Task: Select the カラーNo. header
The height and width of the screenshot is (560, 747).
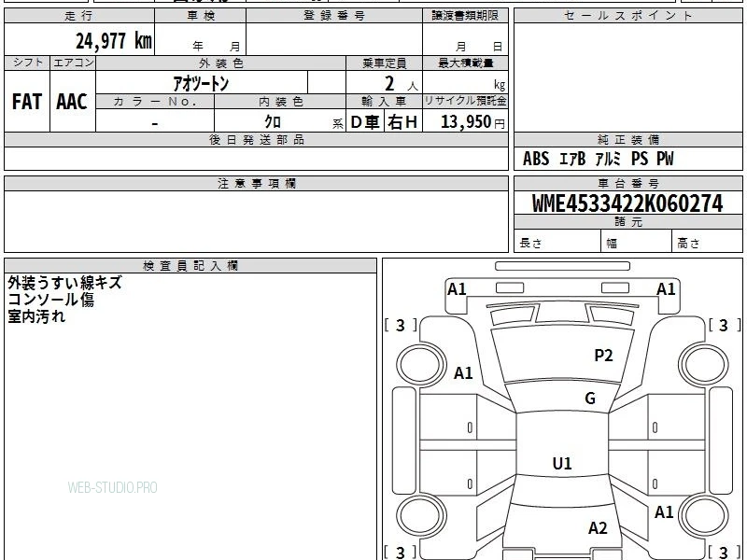Action: click(155, 102)
